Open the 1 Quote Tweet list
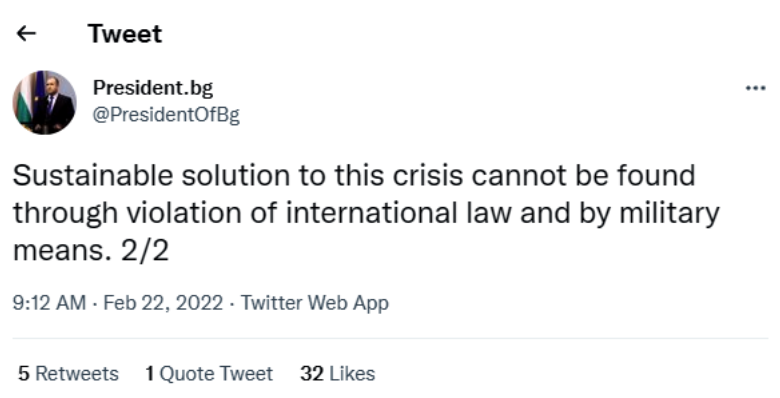 pyautogui.click(x=209, y=374)
